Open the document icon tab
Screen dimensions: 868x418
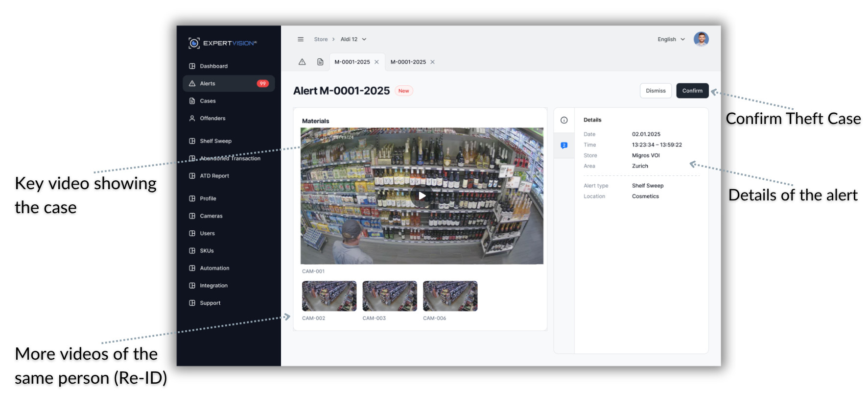pyautogui.click(x=320, y=62)
